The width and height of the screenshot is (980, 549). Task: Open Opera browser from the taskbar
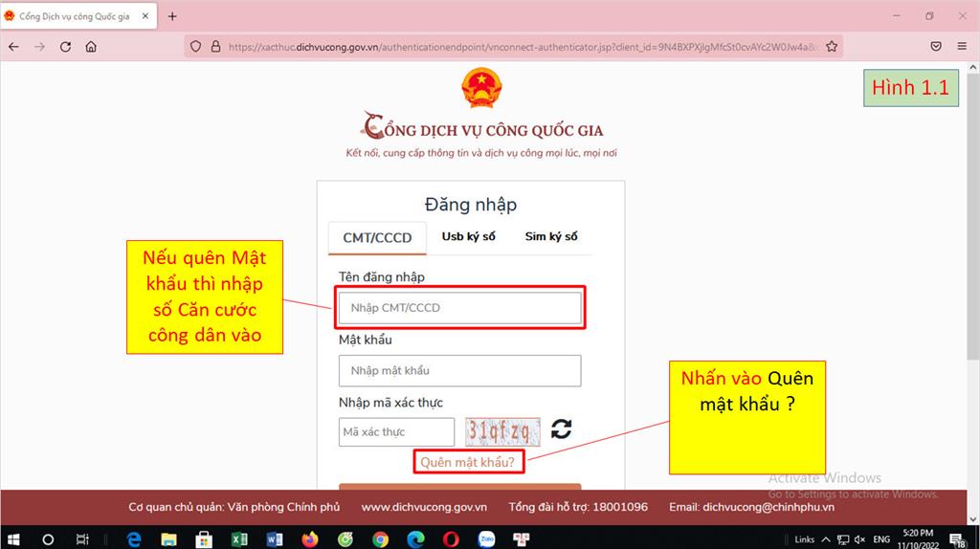(x=451, y=539)
